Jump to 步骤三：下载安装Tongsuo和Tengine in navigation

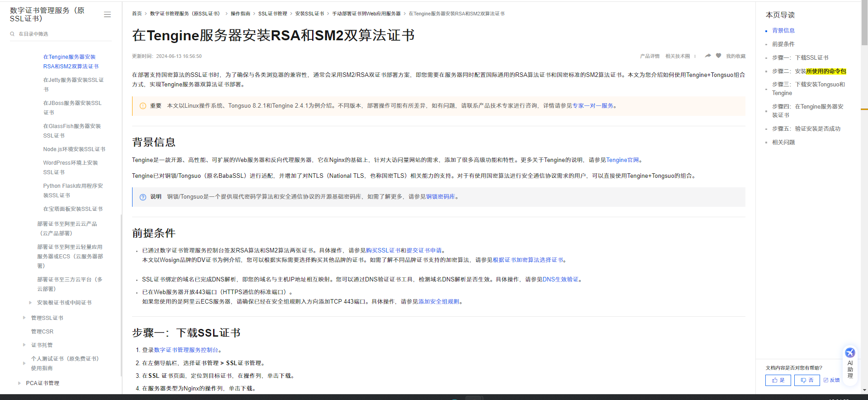[x=808, y=89]
